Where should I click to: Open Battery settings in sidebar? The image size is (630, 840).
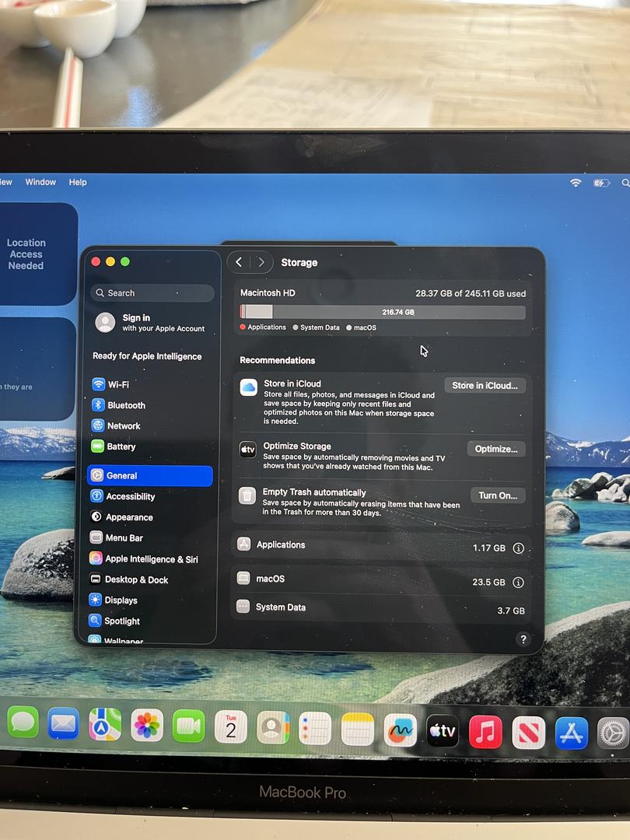(151, 446)
